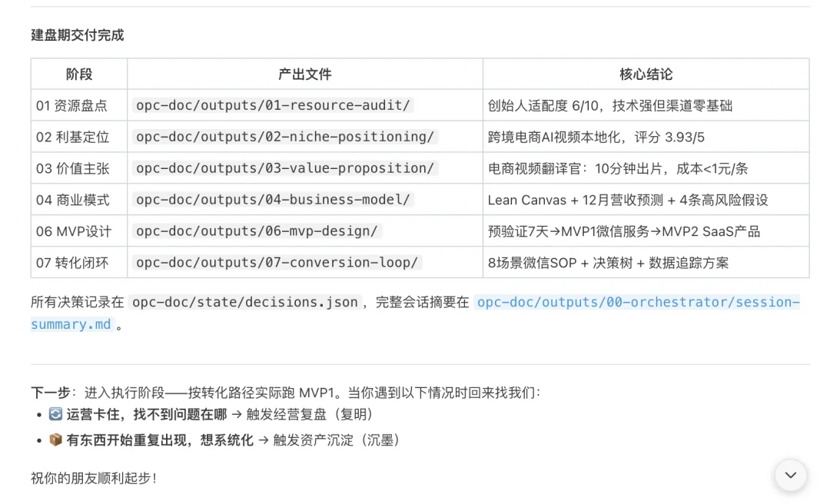830x504 pixels.
Task: Select the 06 MVP设计 cell
Action: click(x=79, y=231)
